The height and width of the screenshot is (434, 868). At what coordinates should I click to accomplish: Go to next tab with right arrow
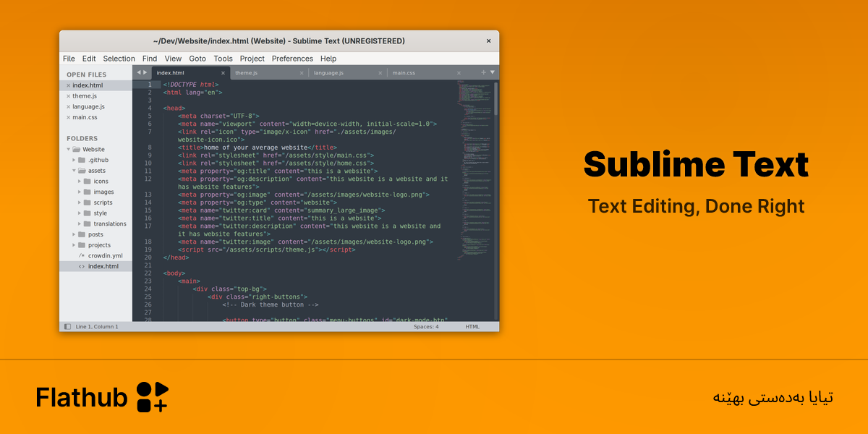(x=145, y=72)
